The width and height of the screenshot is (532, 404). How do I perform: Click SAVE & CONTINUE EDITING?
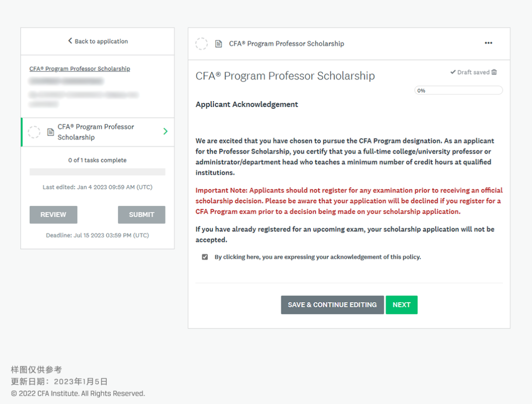[332, 304]
